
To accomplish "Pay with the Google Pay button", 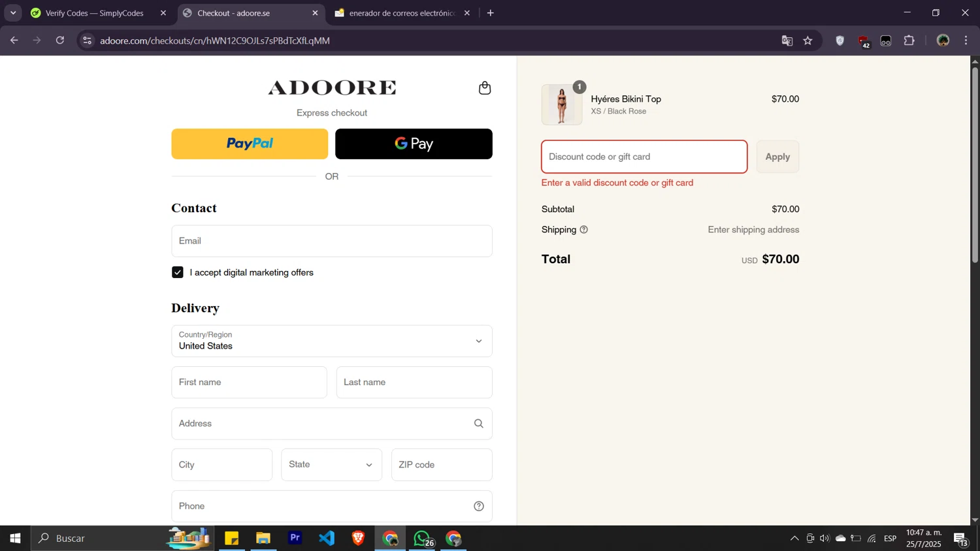I will point(414,144).
